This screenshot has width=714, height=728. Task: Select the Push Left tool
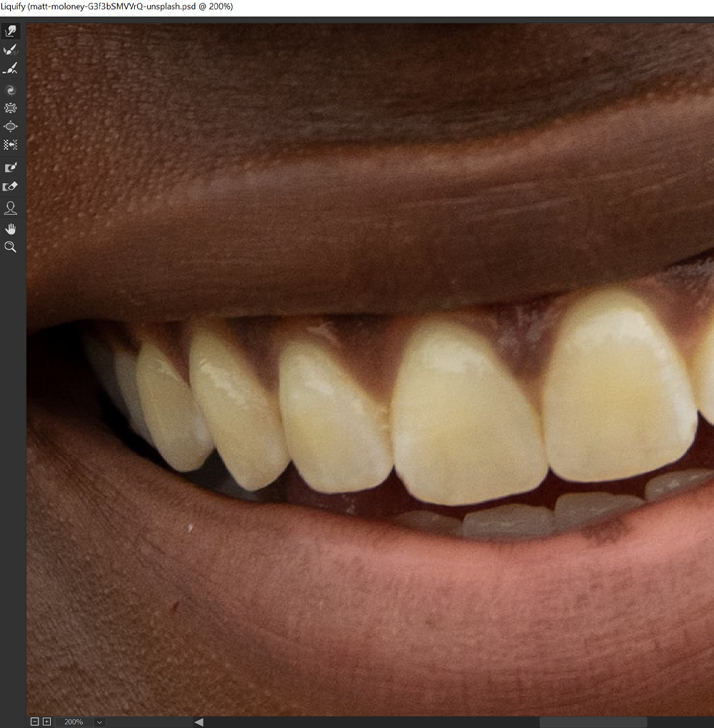click(x=10, y=145)
